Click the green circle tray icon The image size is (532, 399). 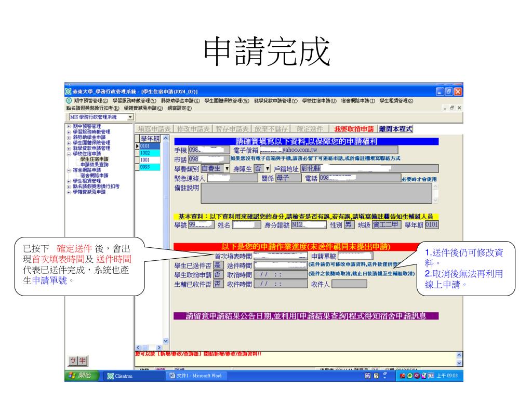409,376
